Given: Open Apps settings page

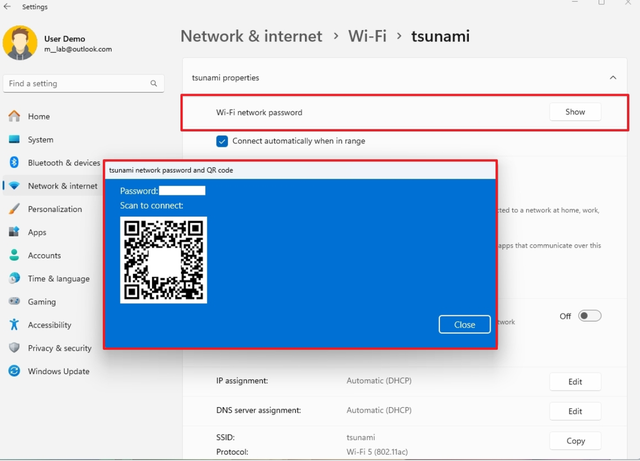Looking at the screenshot, I should click(x=37, y=232).
